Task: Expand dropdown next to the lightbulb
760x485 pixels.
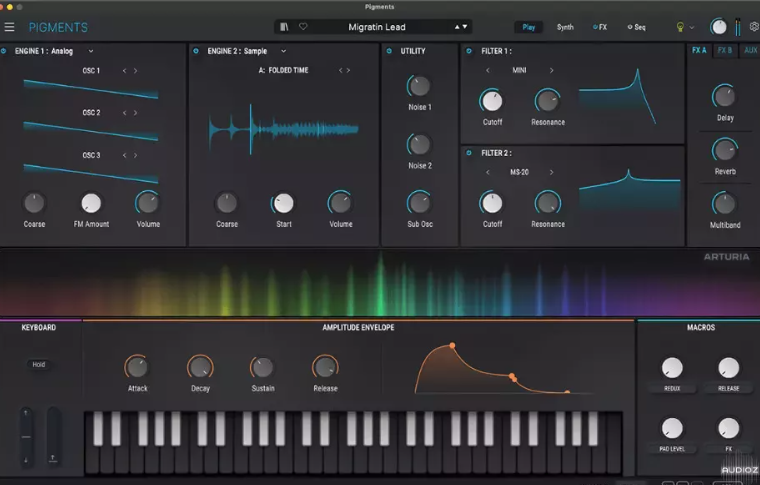Action: pyautogui.click(x=692, y=28)
